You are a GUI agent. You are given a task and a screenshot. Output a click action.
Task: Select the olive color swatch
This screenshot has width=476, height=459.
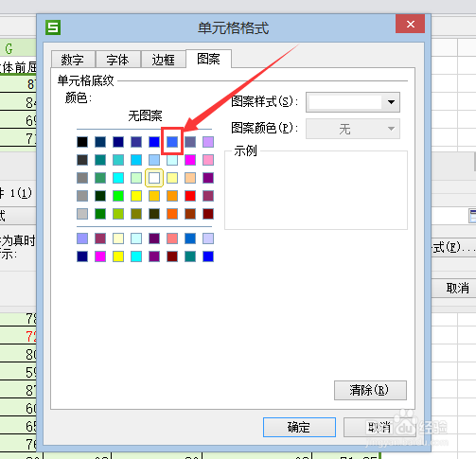point(136,214)
